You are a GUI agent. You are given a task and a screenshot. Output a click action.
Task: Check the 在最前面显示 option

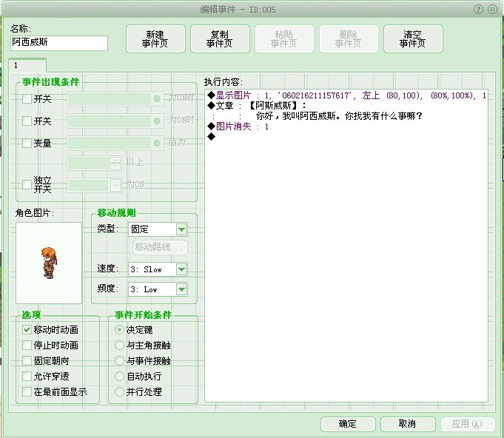[x=27, y=391]
